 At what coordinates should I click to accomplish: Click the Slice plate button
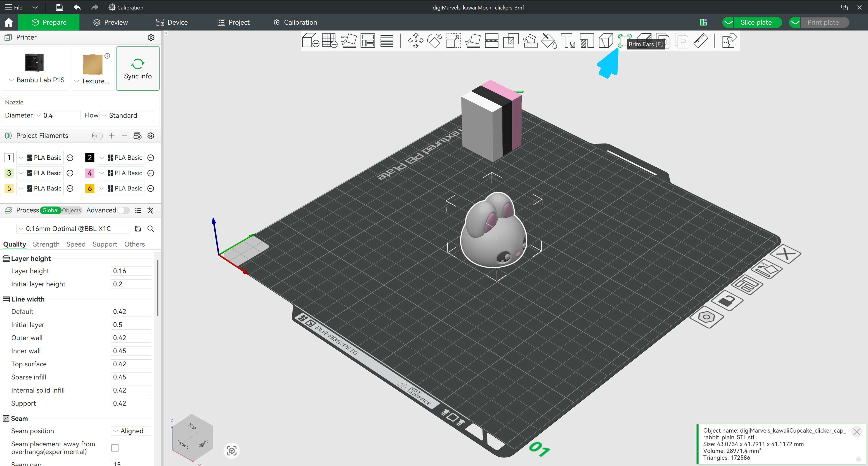click(756, 22)
